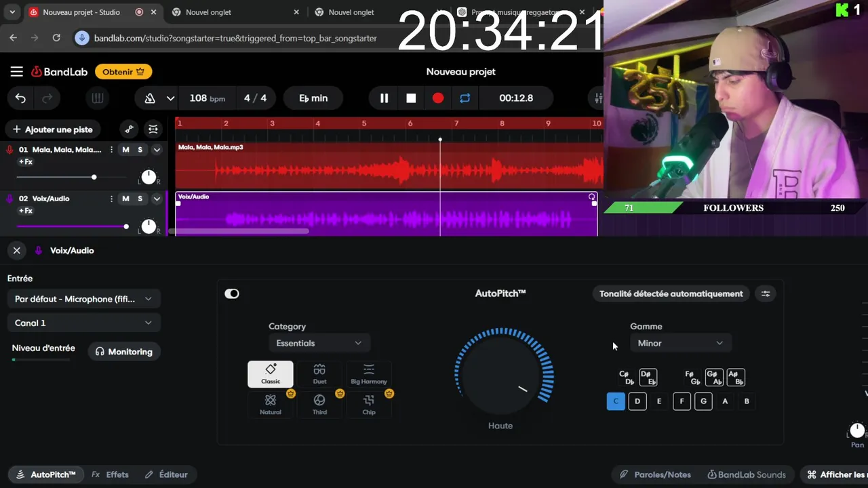868x488 pixels.
Task: Solo track 02 Voix/Audio
Action: click(140, 199)
